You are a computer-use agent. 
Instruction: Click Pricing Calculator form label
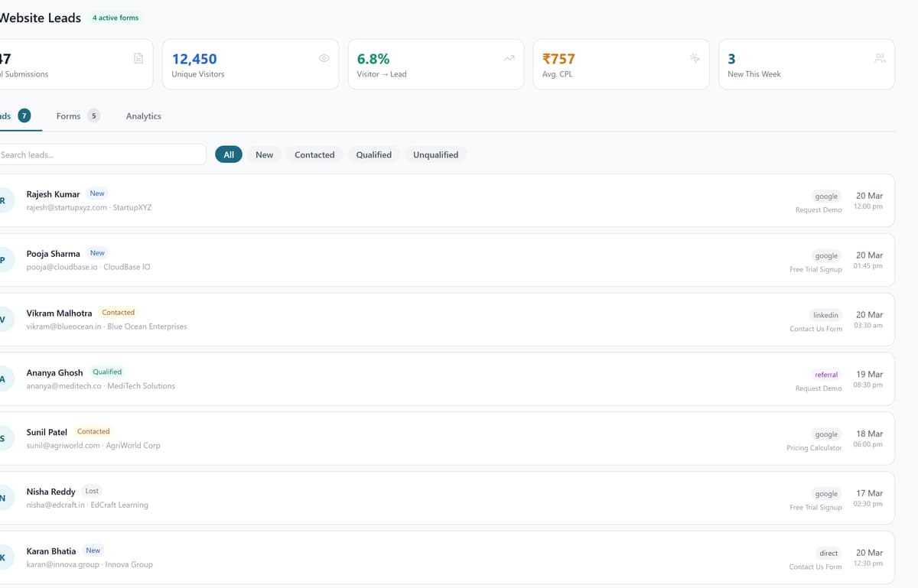pos(814,448)
